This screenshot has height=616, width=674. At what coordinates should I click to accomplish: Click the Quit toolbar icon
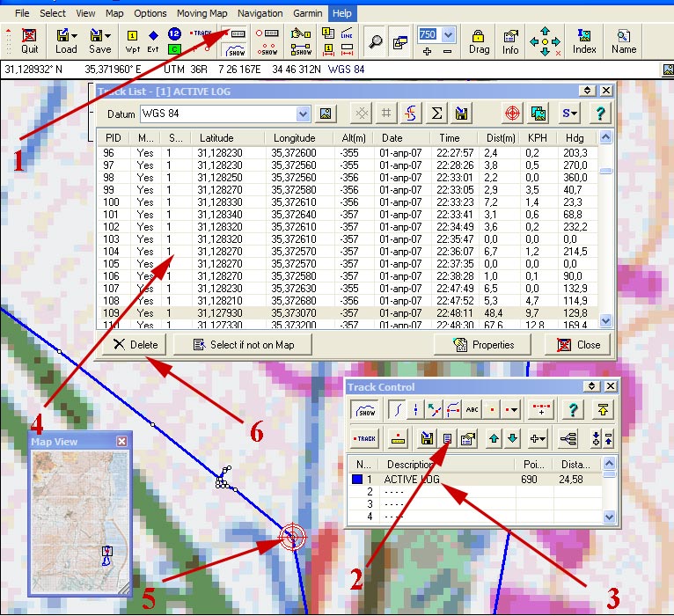(29, 41)
